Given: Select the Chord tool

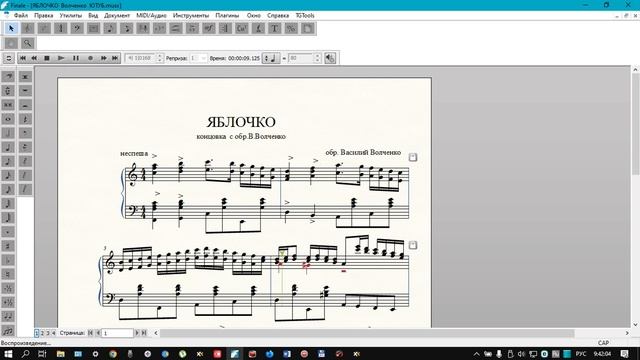Looking at the screenshot, I should [242, 28].
